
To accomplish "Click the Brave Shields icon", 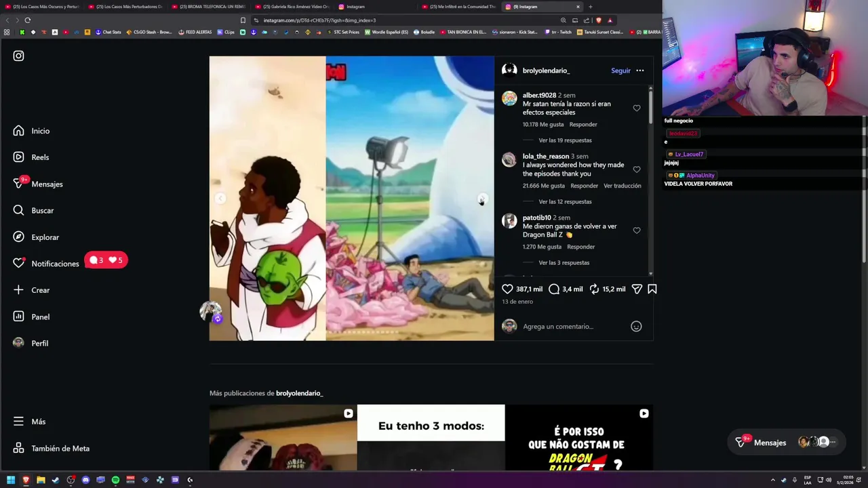I will (598, 20).
